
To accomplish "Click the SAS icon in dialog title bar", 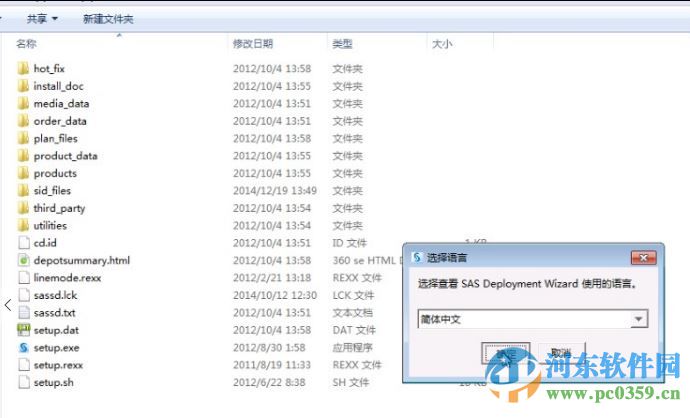I will coord(417,257).
